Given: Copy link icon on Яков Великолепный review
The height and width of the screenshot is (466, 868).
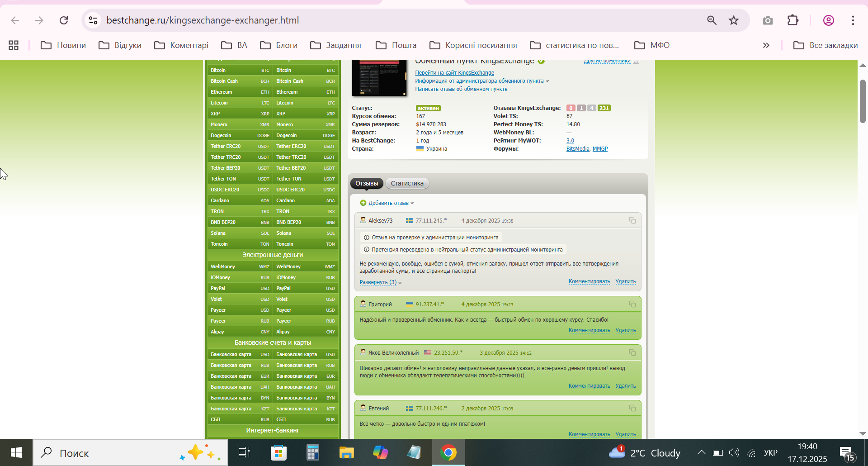Looking at the screenshot, I should click(632, 352).
